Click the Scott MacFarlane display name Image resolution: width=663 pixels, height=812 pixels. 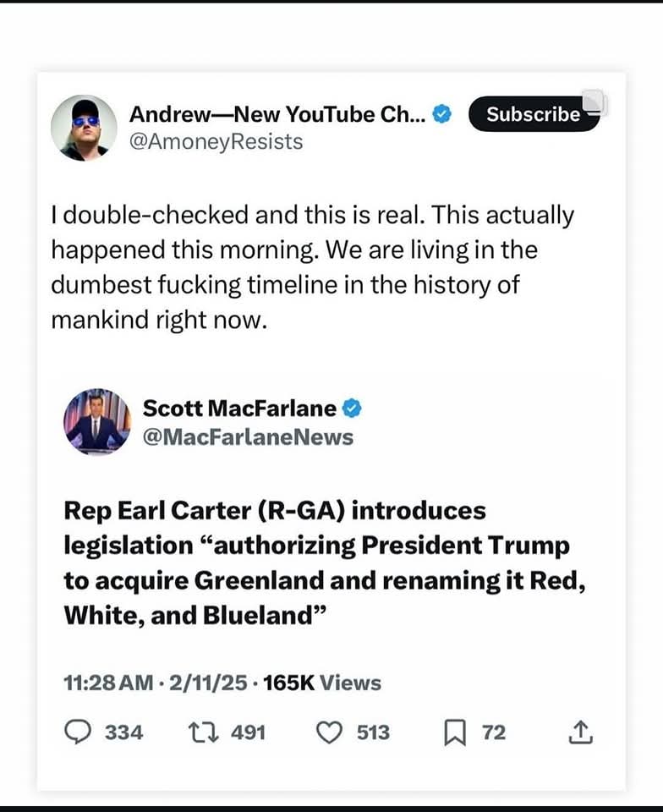coord(239,409)
